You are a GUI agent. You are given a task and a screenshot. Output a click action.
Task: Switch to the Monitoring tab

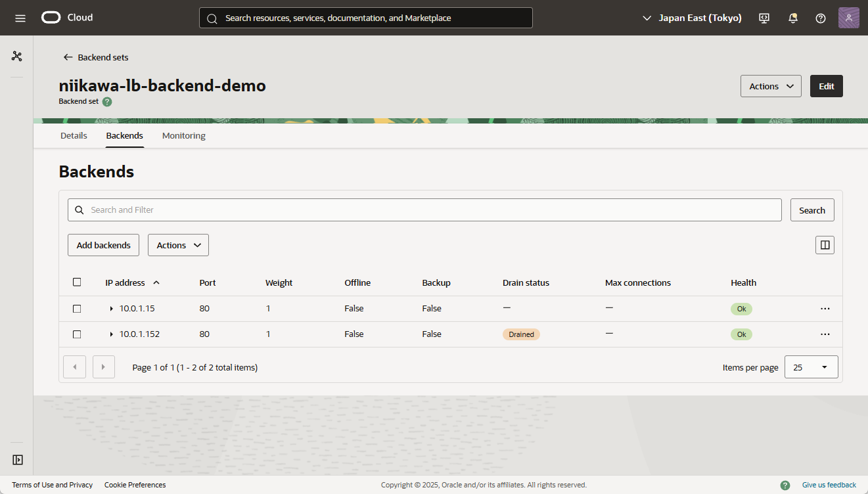[183, 136]
